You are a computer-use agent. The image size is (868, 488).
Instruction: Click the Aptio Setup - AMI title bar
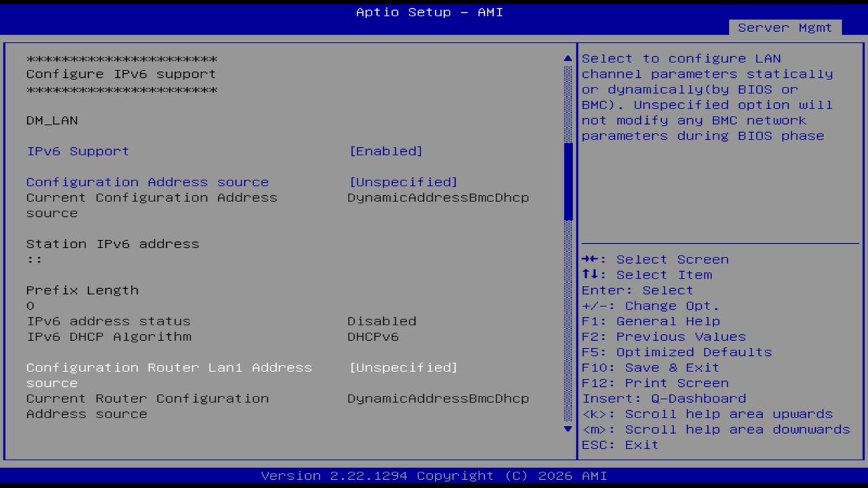click(429, 12)
